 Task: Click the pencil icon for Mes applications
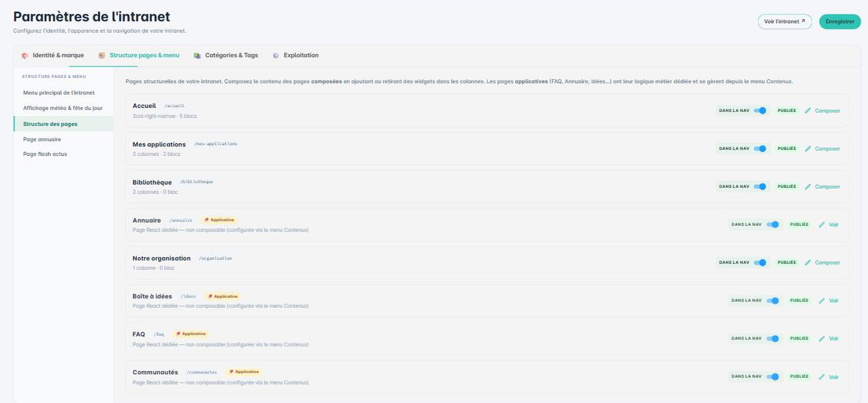coord(808,149)
